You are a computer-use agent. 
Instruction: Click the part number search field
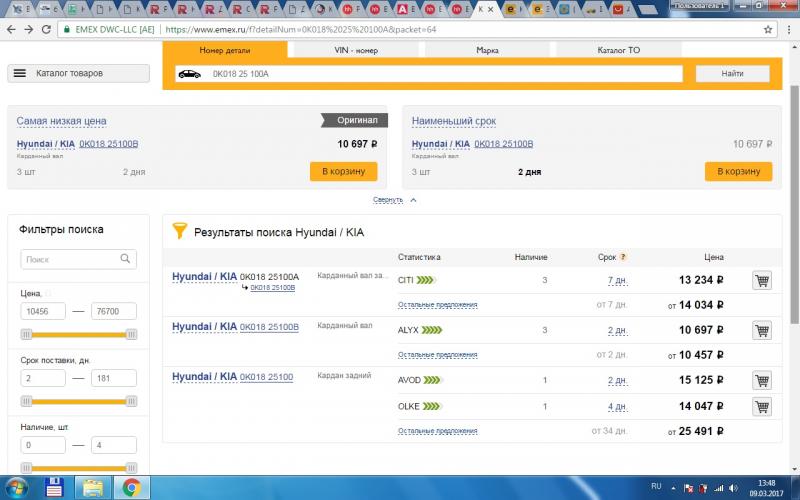[x=430, y=74]
